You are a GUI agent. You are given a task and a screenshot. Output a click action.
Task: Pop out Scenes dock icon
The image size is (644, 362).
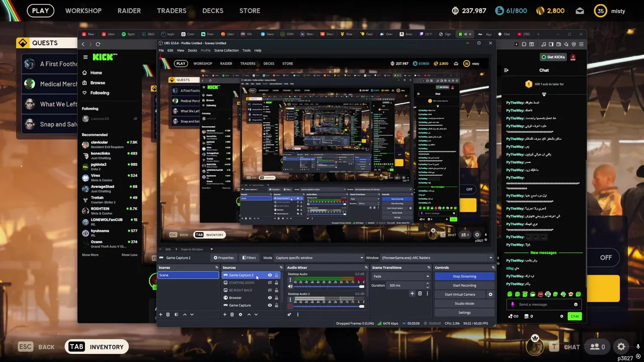pos(216,267)
